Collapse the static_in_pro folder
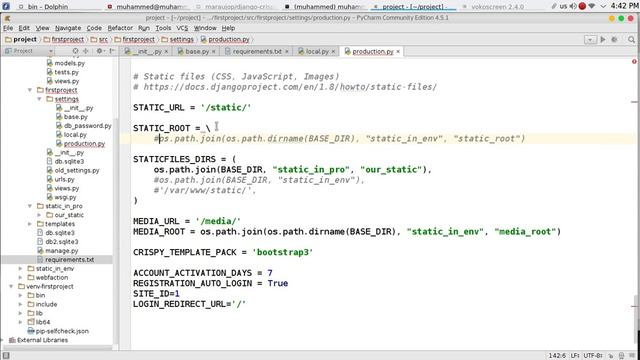Image resolution: width=640 pixels, height=360 pixels. click(30, 206)
